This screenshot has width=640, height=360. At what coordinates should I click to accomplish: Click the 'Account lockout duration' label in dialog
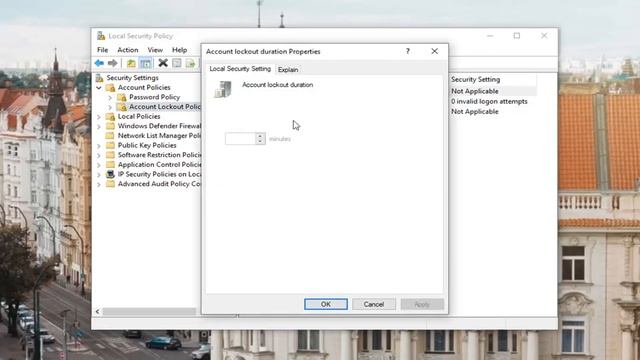[278, 85]
